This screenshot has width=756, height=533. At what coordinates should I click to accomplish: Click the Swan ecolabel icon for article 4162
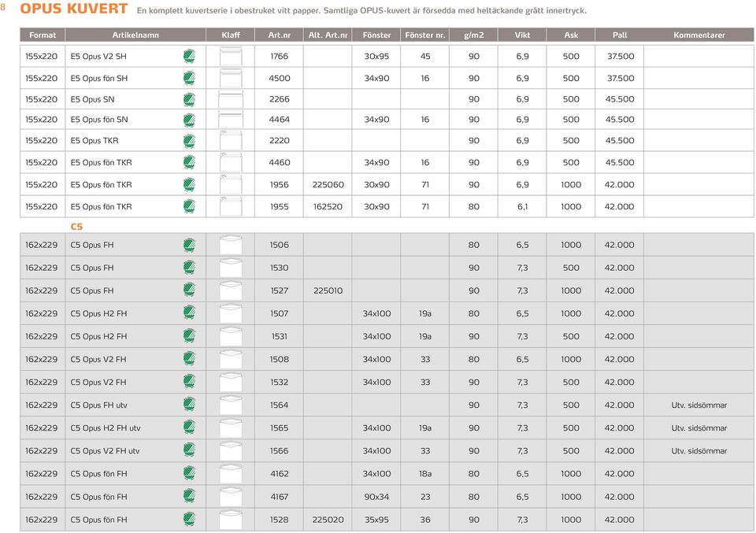189,474
